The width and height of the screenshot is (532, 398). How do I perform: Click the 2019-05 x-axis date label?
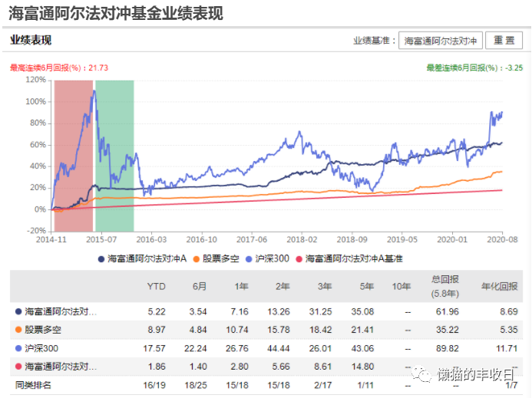(402, 240)
